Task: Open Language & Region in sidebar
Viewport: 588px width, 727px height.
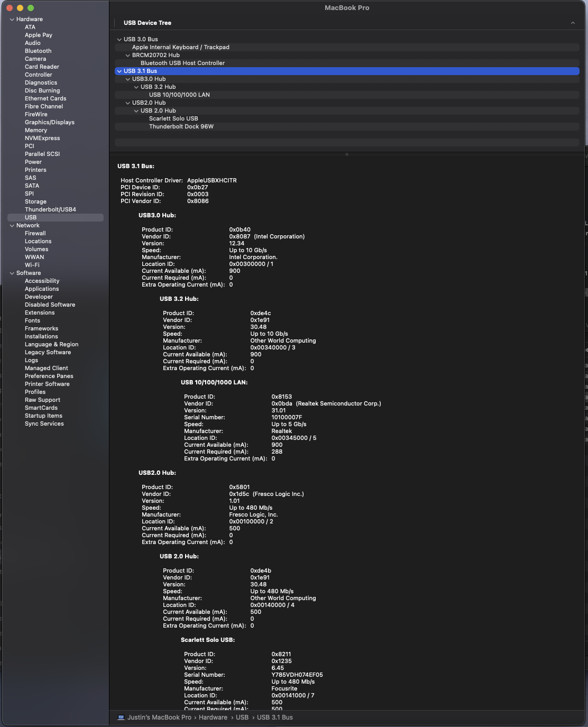Action: [x=51, y=345]
